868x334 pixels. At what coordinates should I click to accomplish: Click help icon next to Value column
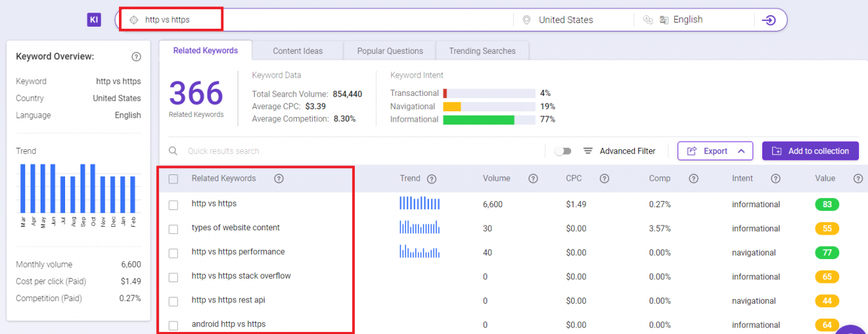(x=857, y=179)
